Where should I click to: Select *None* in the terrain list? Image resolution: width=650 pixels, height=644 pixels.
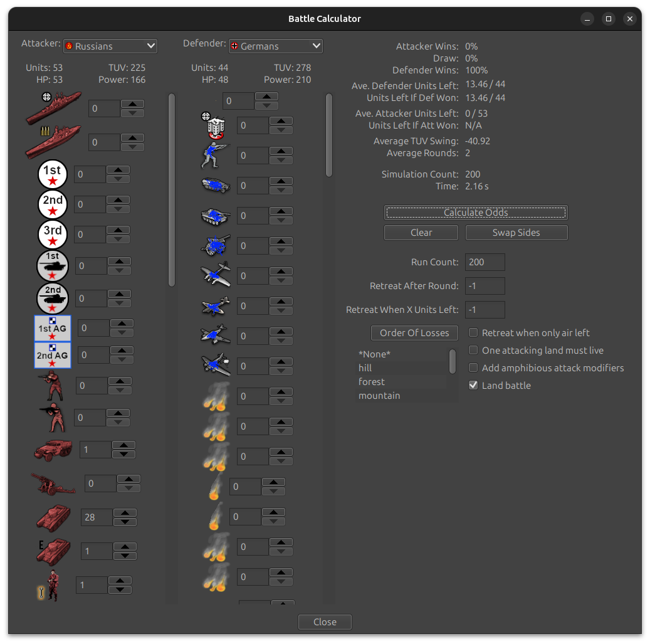coord(401,354)
